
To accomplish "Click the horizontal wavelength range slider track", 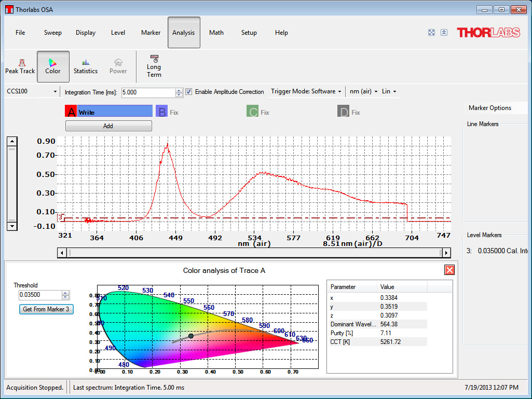I will 254,253.
